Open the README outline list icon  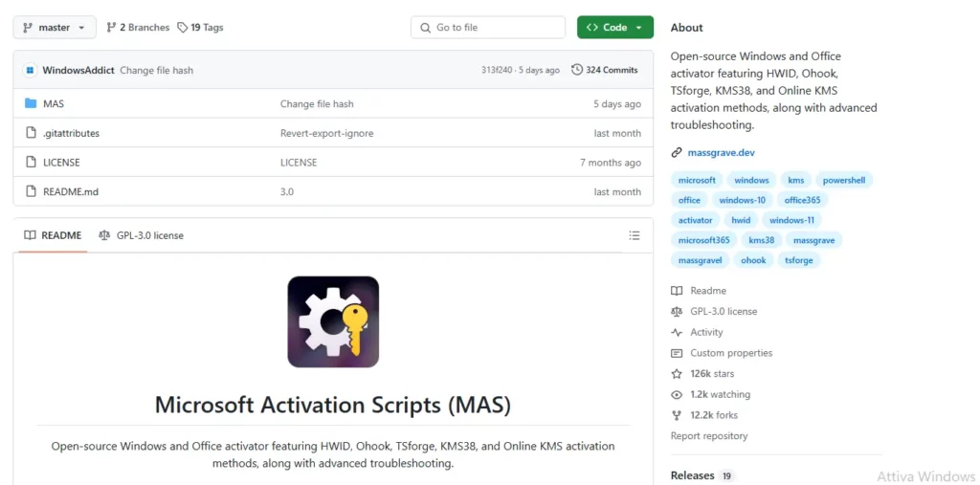pos(635,235)
